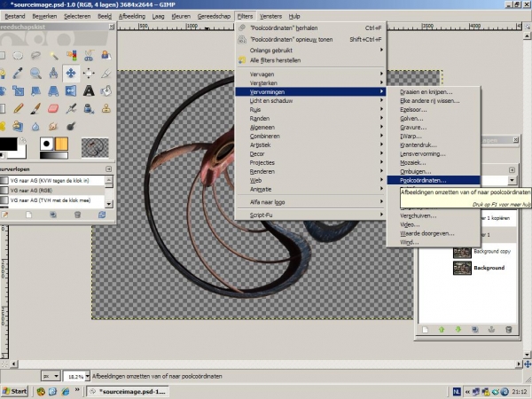Screen dimensions: 532x399
Task: Expand the Onlangs gebruikt submenu
Action: coord(311,51)
